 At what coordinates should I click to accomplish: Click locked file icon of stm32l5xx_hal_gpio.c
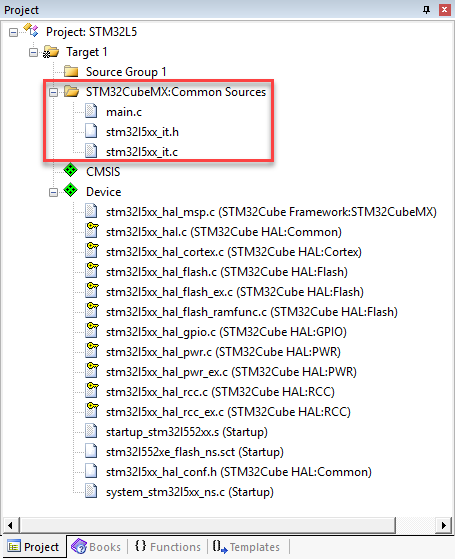(x=92, y=330)
